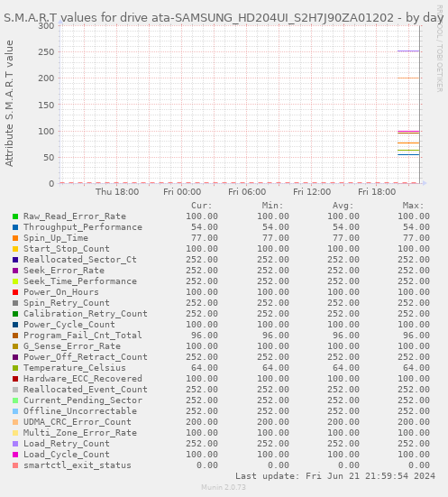Click the Power_On_Hours red legend swatch
This screenshot has height=497, width=448.
pos(15,292)
